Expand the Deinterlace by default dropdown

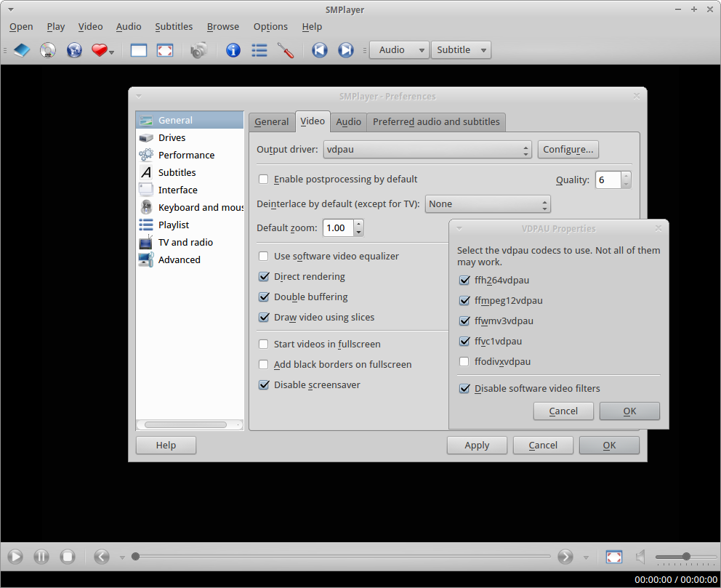click(x=488, y=204)
